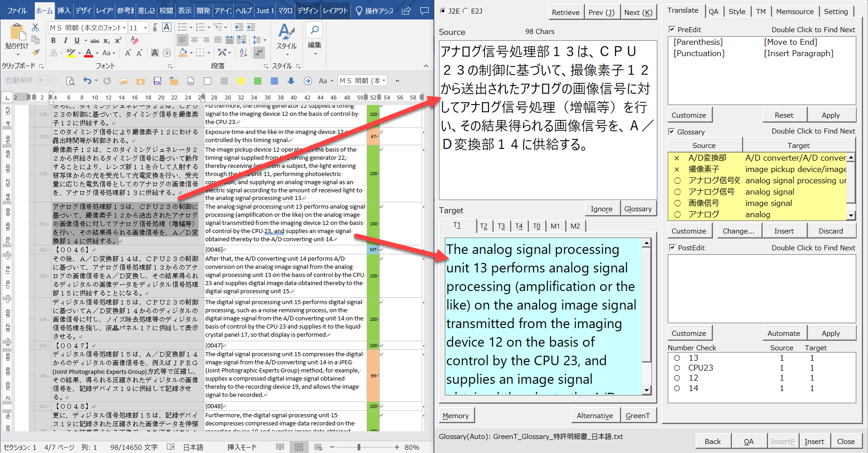
Task: Toggle the PostEdit checkbox
Action: [672, 248]
